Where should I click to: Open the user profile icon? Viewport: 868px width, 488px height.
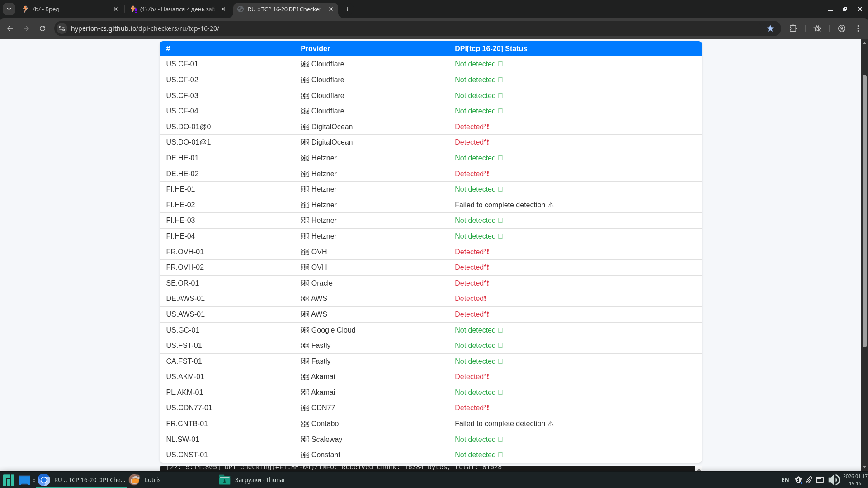click(x=842, y=28)
